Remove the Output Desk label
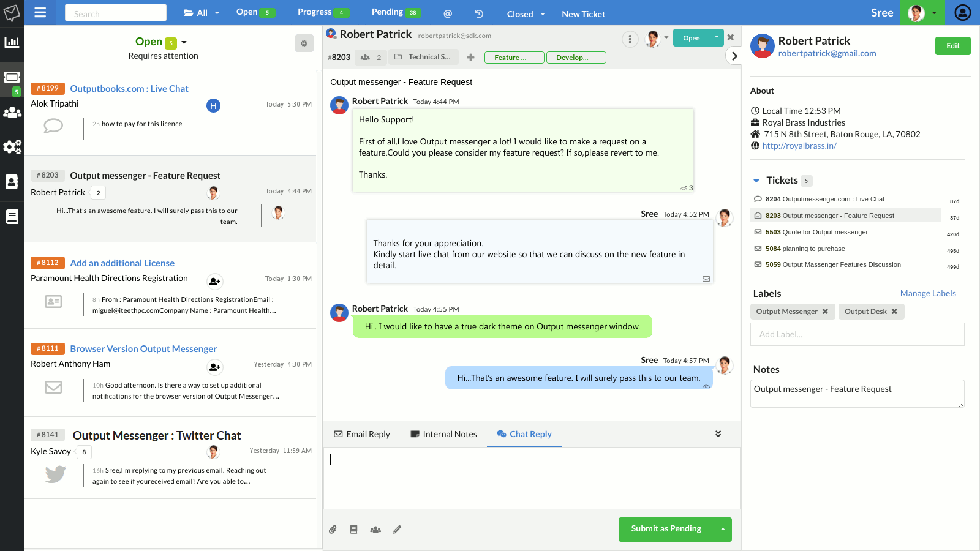The image size is (980, 551). click(x=894, y=312)
